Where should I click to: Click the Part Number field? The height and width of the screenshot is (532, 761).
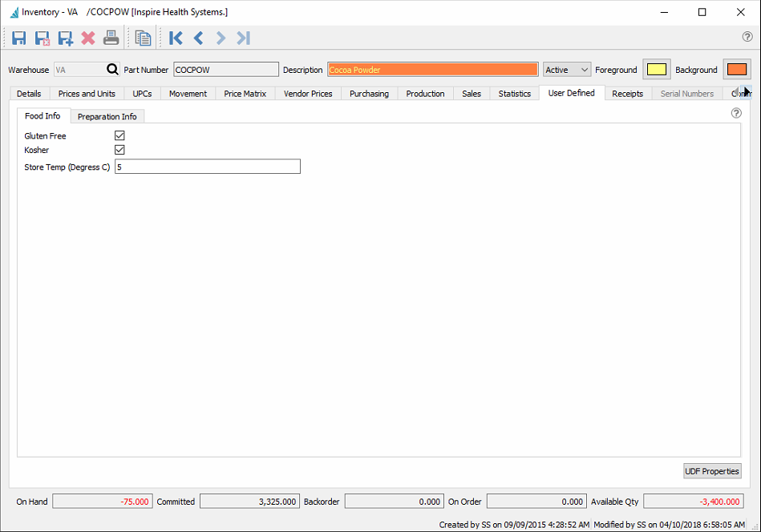226,70
